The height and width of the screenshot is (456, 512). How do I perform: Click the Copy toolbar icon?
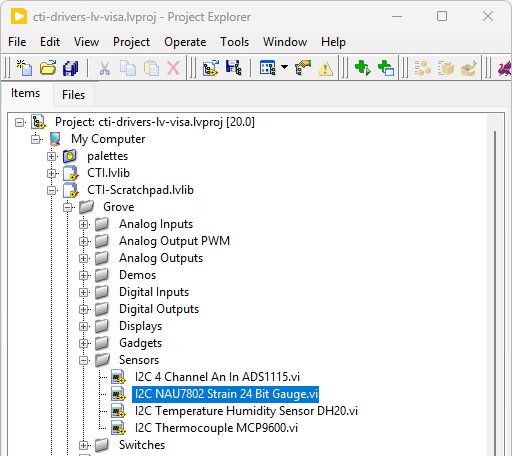point(128,68)
